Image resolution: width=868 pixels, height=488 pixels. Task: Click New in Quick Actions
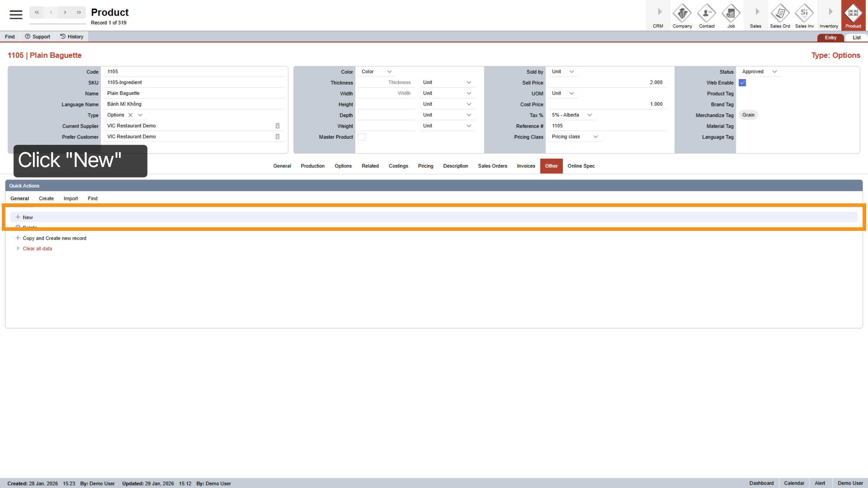click(28, 217)
